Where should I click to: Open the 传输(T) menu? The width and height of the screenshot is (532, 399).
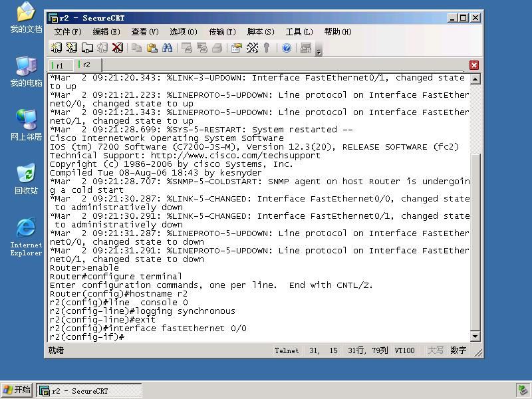[222, 32]
